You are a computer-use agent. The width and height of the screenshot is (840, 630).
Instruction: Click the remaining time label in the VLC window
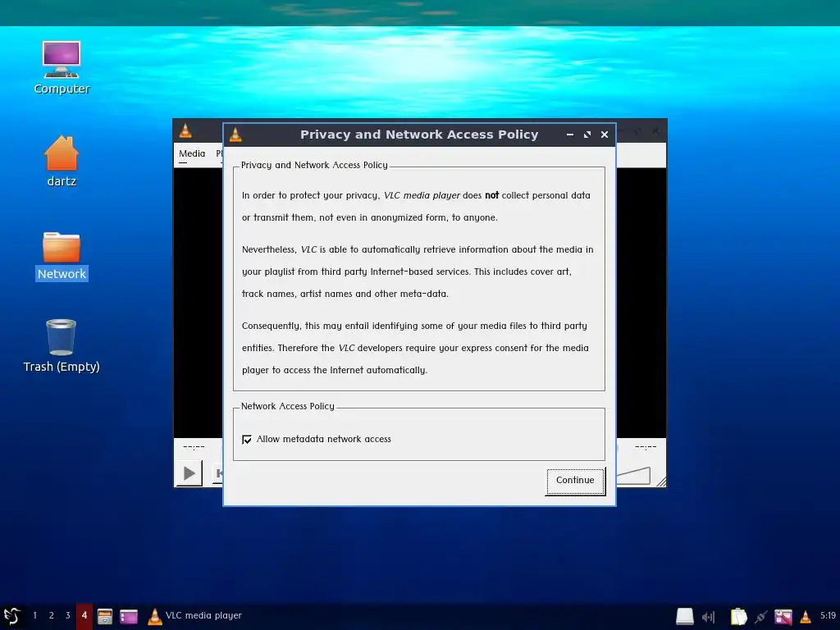coord(646,447)
